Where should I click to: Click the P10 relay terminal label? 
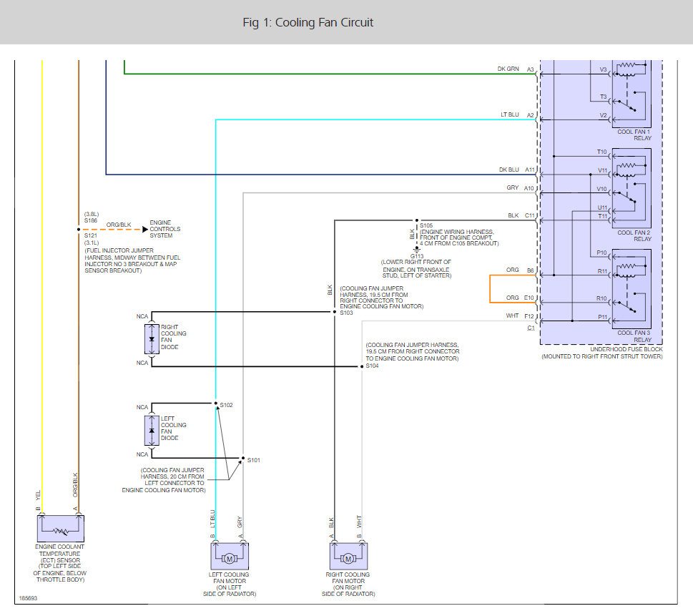point(602,253)
